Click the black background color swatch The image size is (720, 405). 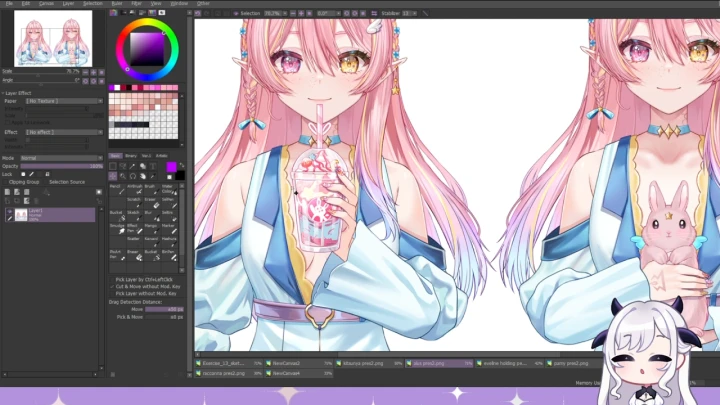pyautogui.click(x=180, y=175)
